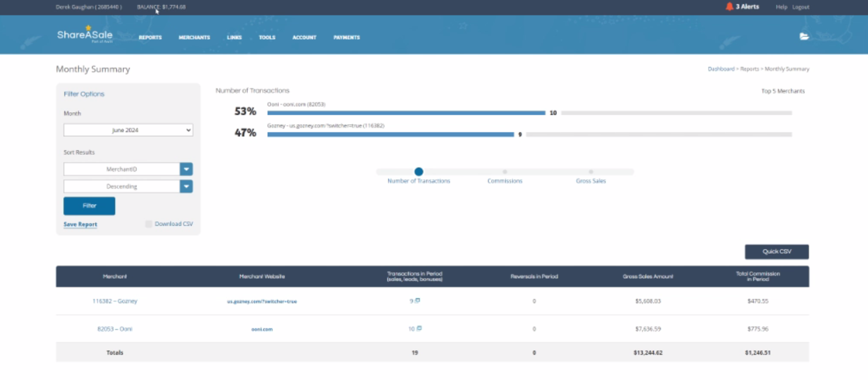
Task: Select the Number of Transactions slider point
Action: click(x=419, y=172)
